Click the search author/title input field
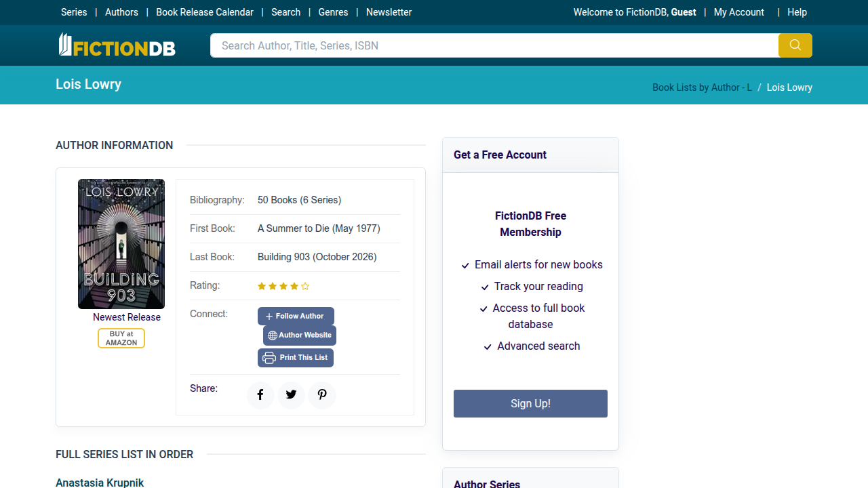Screen dimensions: 868x488 pos(494,45)
